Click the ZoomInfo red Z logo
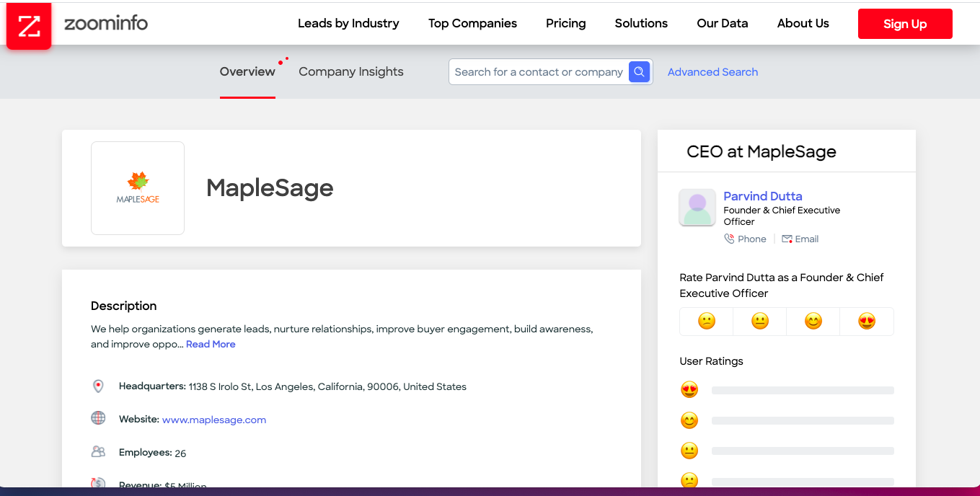Image resolution: width=980 pixels, height=496 pixels. [x=29, y=26]
